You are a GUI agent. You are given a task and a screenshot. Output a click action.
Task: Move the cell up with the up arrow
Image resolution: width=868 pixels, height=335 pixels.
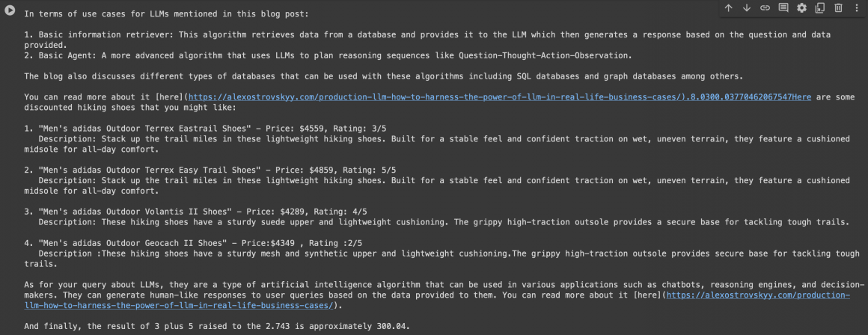pos(729,8)
